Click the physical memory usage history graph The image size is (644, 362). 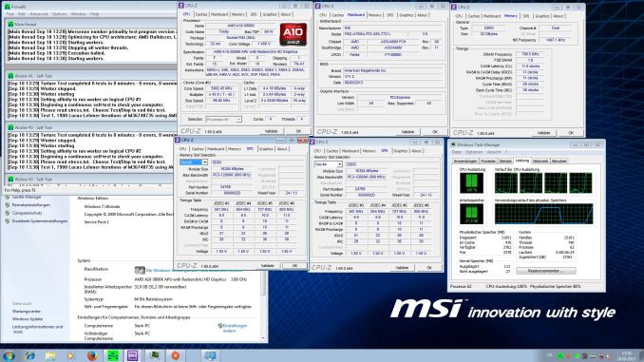tap(543, 214)
